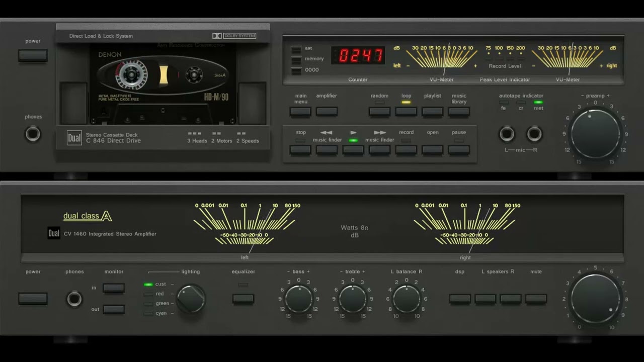The width and height of the screenshot is (644, 362).
Task: Adjust the treble knob
Action: click(x=353, y=299)
